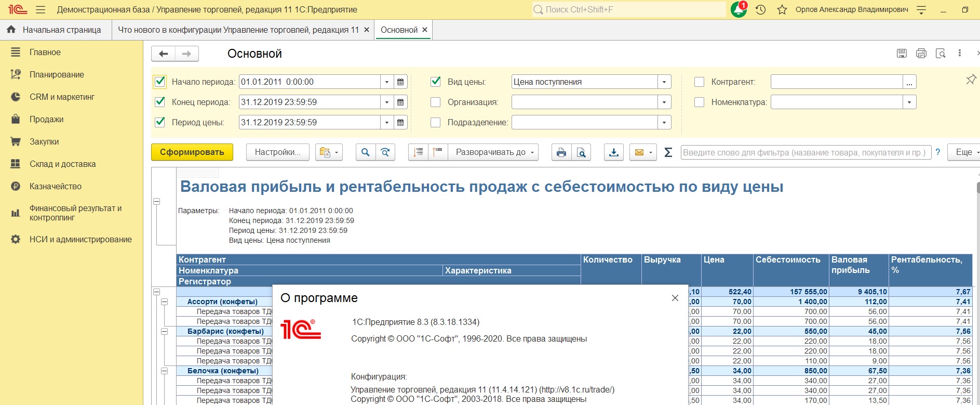Open the Закупки section

(44, 141)
